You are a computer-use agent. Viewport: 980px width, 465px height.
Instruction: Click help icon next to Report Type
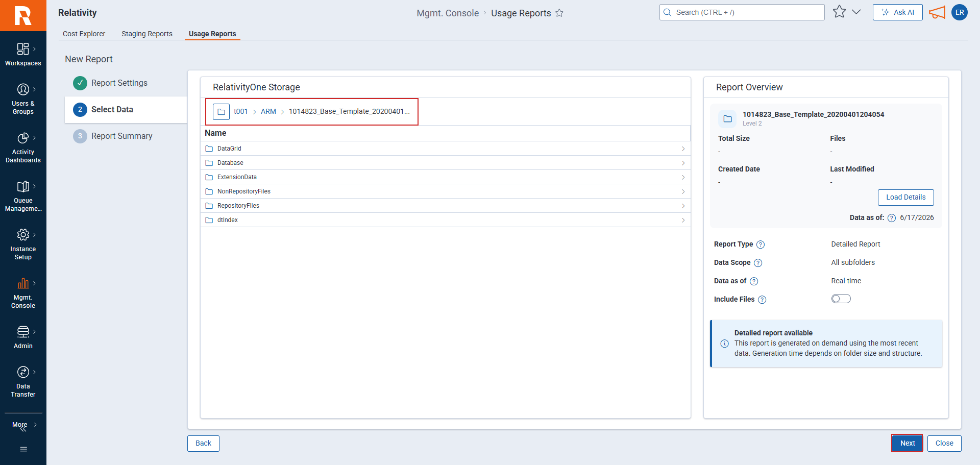pyautogui.click(x=761, y=244)
